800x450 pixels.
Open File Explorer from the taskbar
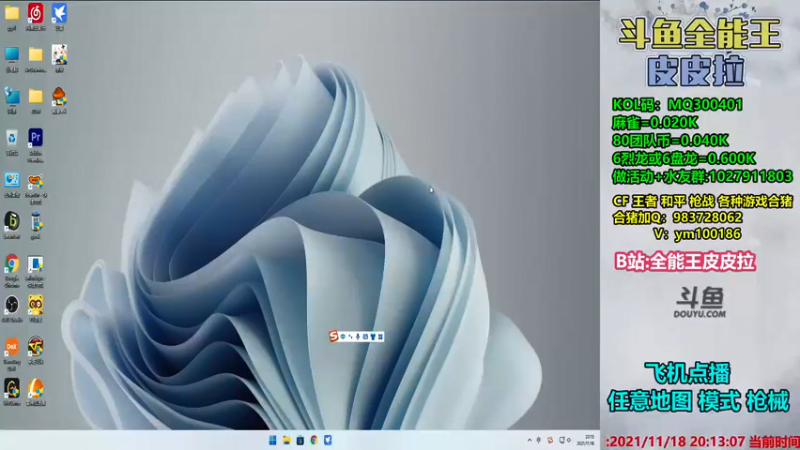(x=287, y=440)
